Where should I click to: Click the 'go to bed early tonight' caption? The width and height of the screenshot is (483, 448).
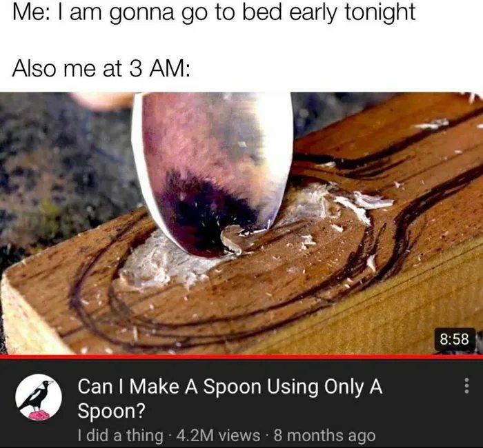coord(298,12)
